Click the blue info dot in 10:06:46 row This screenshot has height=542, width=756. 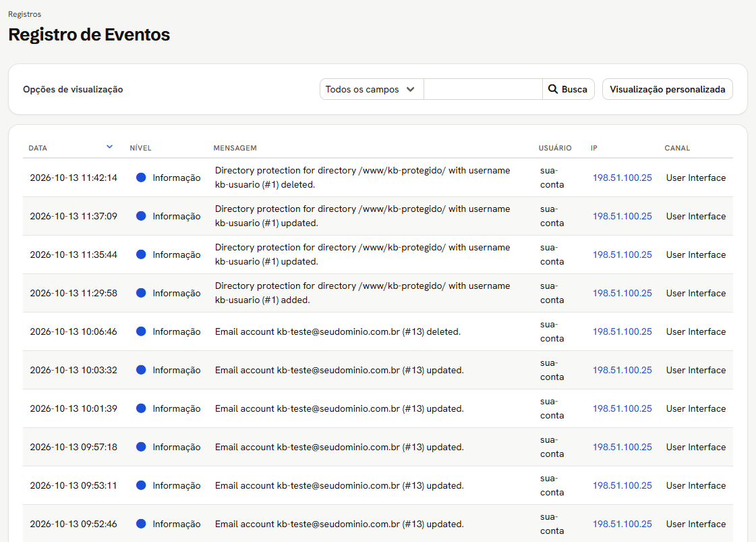(x=141, y=331)
